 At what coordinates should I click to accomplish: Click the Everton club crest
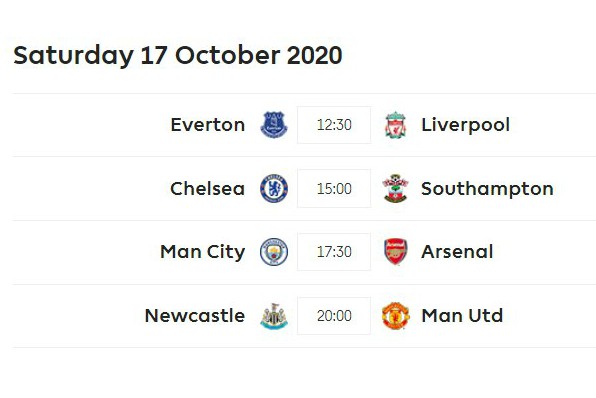(x=274, y=125)
